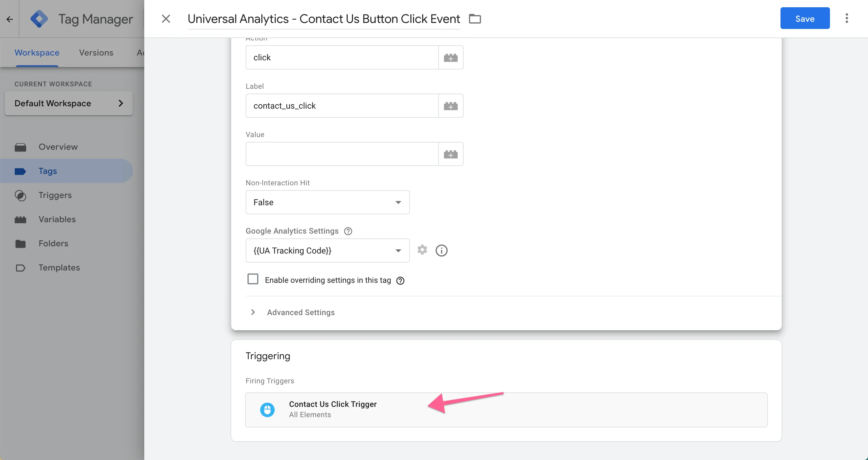Open the Variables section
This screenshot has width=868, height=460.
click(57, 219)
